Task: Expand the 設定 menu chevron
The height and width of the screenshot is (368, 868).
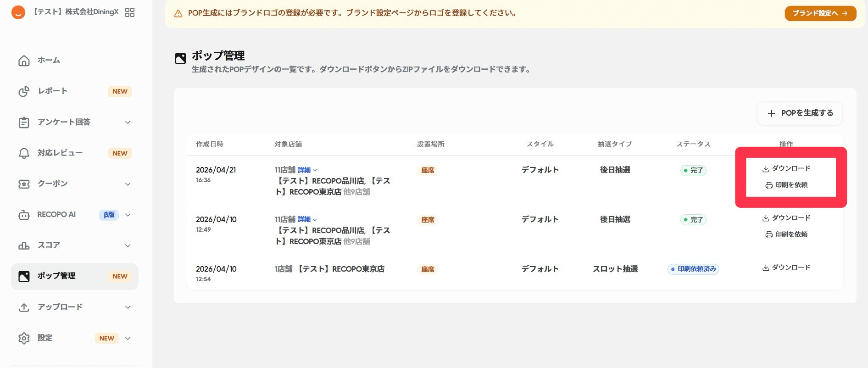Action: tap(128, 338)
